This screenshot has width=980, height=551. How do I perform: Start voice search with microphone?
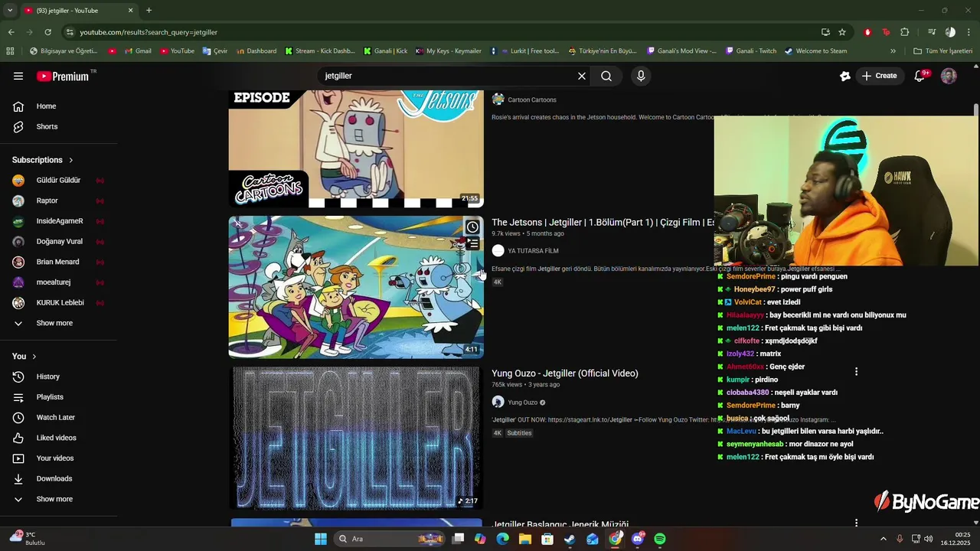coord(641,76)
